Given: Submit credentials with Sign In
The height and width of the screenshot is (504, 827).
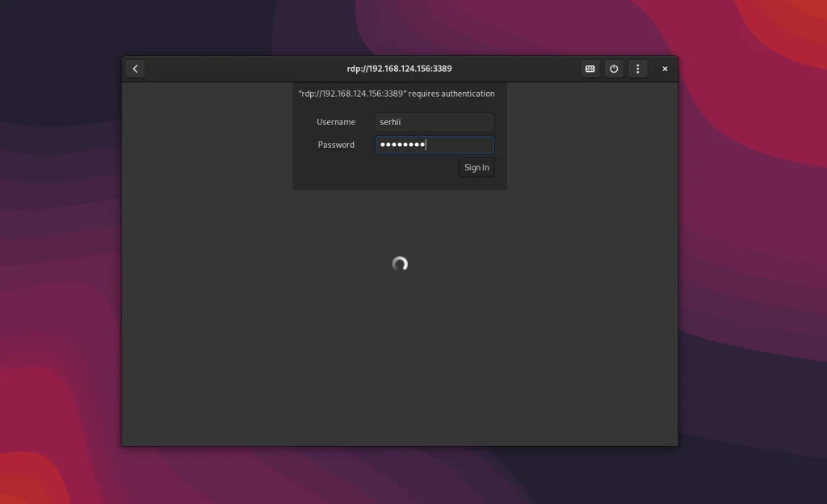Looking at the screenshot, I should click(x=476, y=167).
